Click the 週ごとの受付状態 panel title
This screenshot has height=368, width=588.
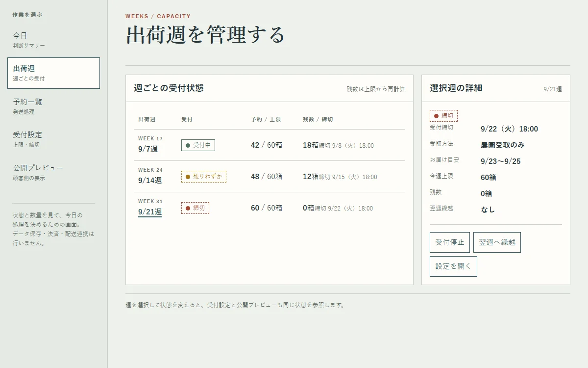[169, 88]
